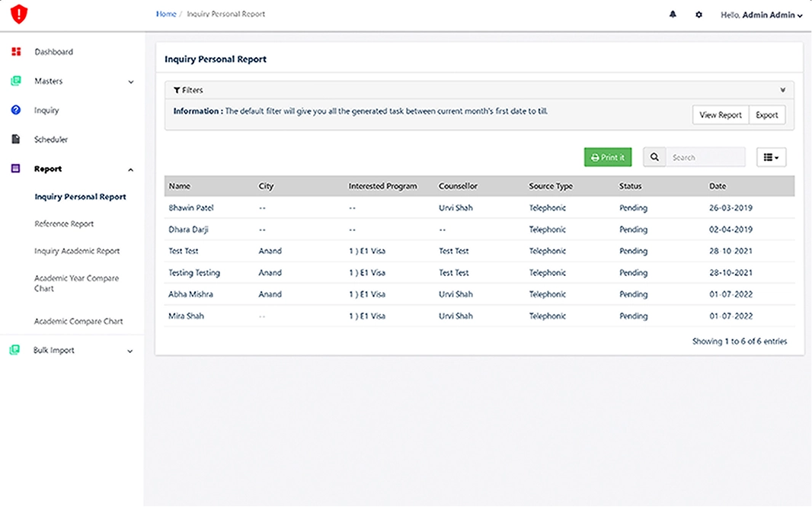Open the column list view dropdown

(x=771, y=157)
